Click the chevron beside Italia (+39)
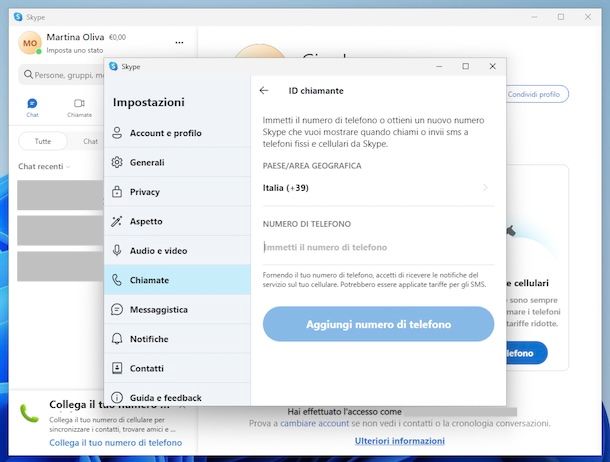Viewport: 610px width, 462px height. point(485,188)
